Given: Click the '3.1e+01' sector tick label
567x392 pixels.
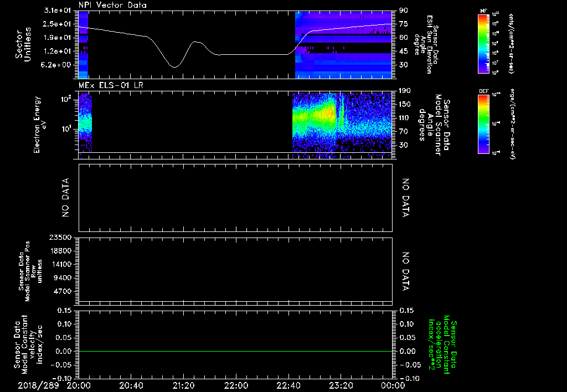Looking at the screenshot, I should coord(58,11).
